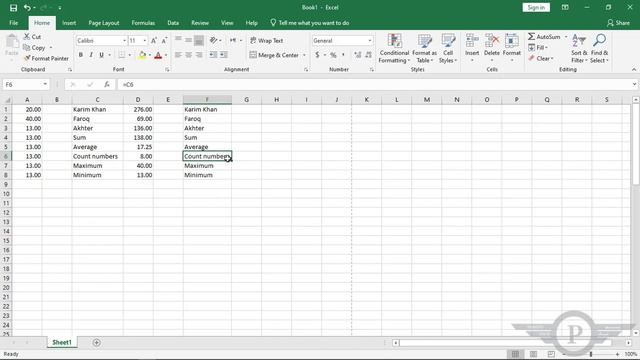Decrease font size with the small A icon
The image size is (640, 360).
164,41
